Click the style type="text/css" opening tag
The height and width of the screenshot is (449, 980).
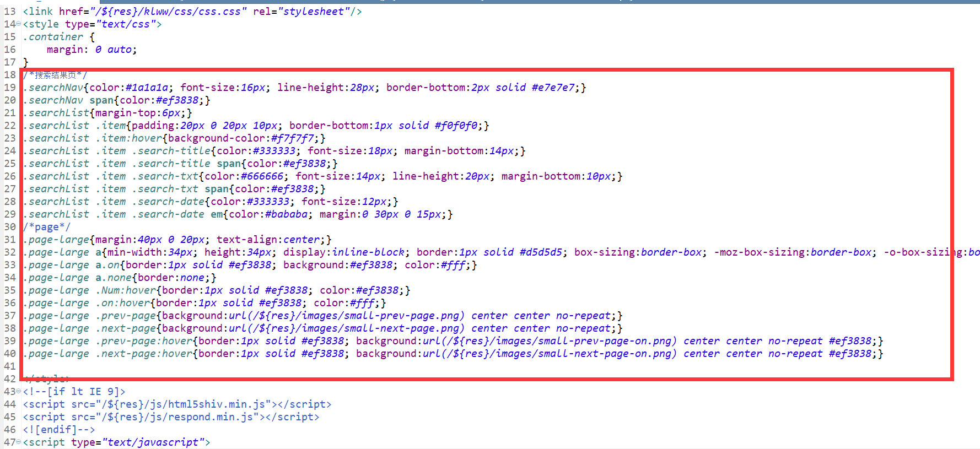(x=93, y=24)
